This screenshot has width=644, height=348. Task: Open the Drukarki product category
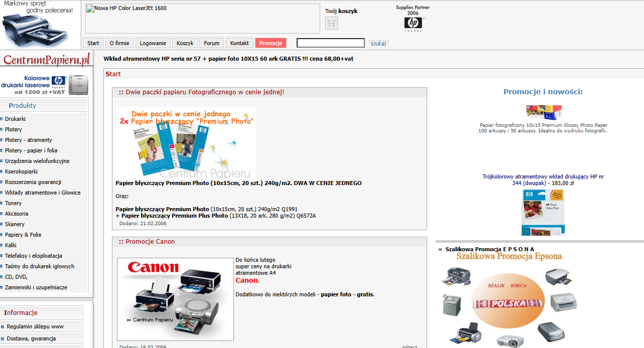click(15, 119)
